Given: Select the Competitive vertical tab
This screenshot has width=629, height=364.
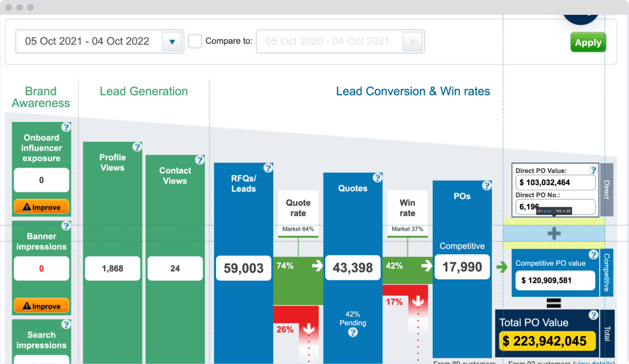Looking at the screenshot, I should click(x=606, y=273).
